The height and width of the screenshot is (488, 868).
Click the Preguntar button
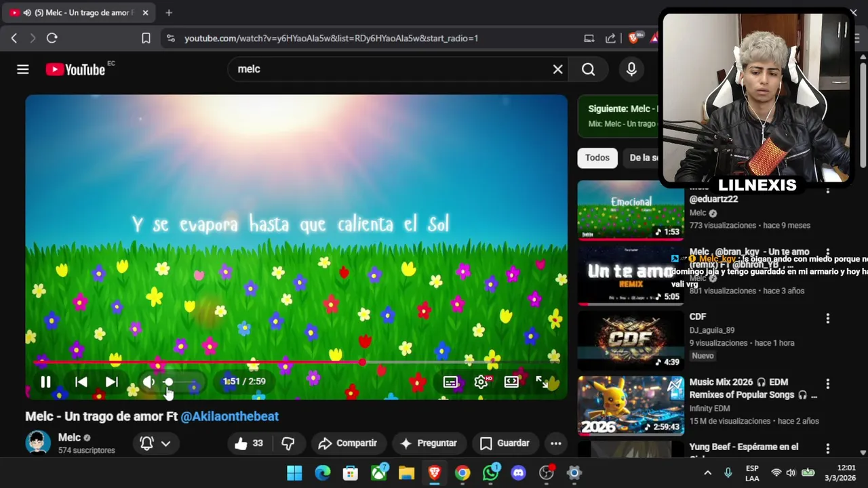(429, 443)
